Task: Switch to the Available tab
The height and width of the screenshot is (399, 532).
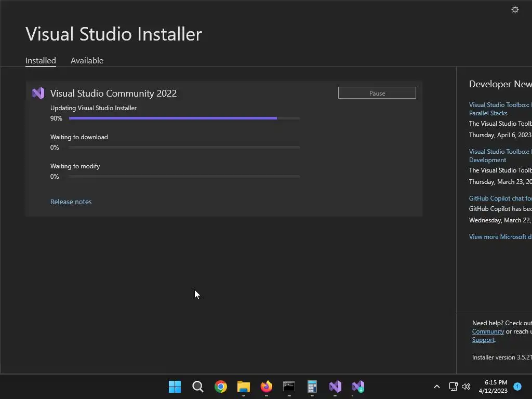Action: 87,61
